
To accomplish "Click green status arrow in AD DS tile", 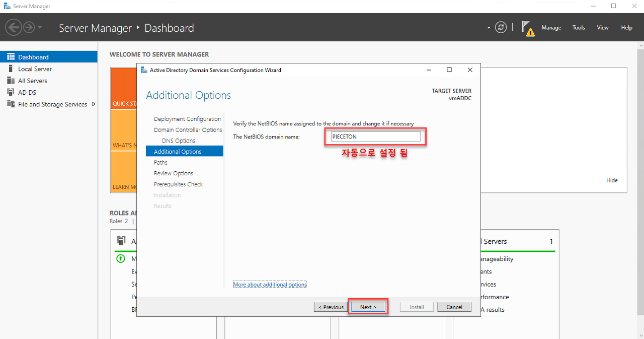I will pos(120,259).
